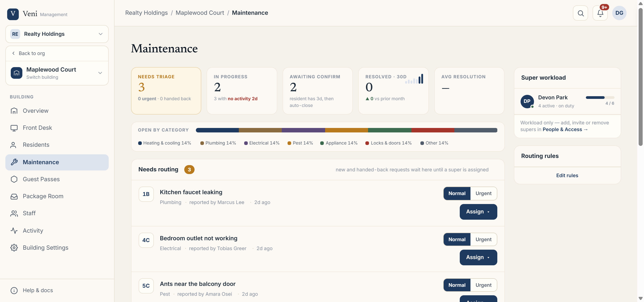Click the page vertical scrollbar
The image size is (644, 302).
[640, 77]
